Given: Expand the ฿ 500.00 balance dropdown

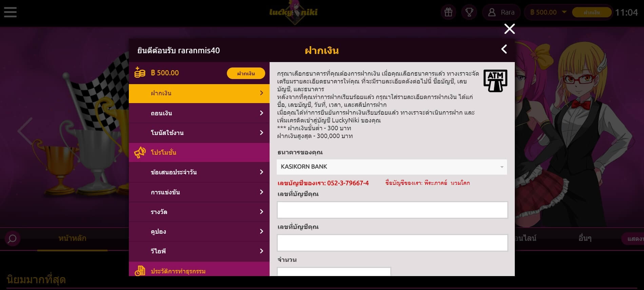Looking at the screenshot, I should click(564, 12).
